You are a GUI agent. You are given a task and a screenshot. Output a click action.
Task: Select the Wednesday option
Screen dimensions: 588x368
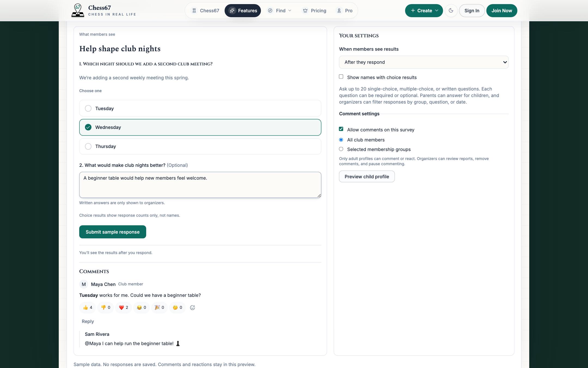pyautogui.click(x=200, y=127)
